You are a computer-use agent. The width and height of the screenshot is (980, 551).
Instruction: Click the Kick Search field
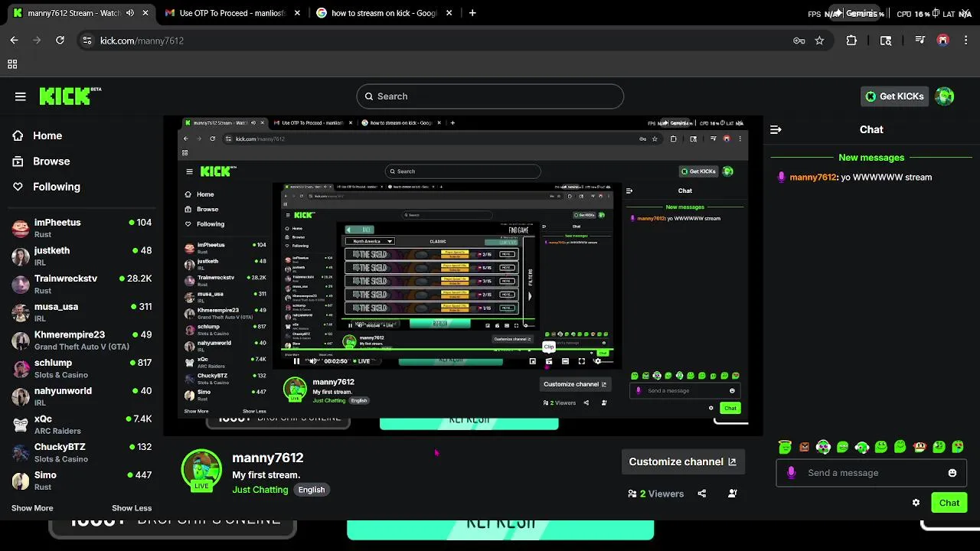pos(490,96)
